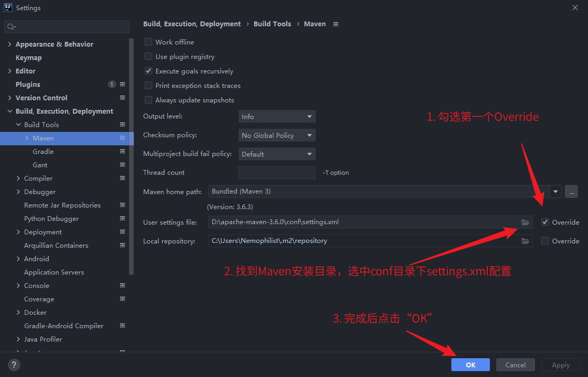Image resolution: width=588 pixels, height=377 pixels.
Task: Toggle Override for Local repository
Action: pyautogui.click(x=545, y=241)
